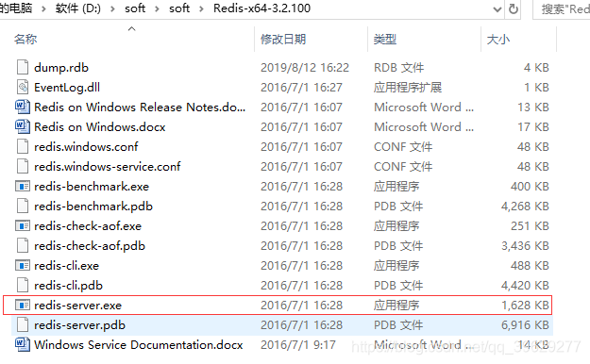The image size is (590, 364).
Task: Click the redis-cli.exe application icon
Action: coord(23,266)
